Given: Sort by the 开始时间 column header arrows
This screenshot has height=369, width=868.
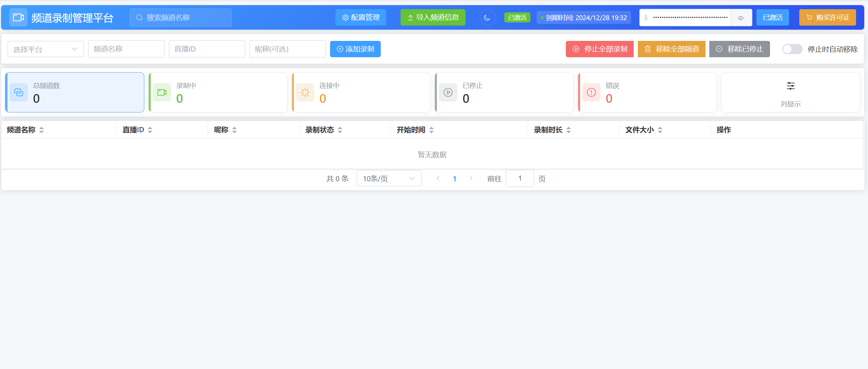Looking at the screenshot, I should [431, 130].
